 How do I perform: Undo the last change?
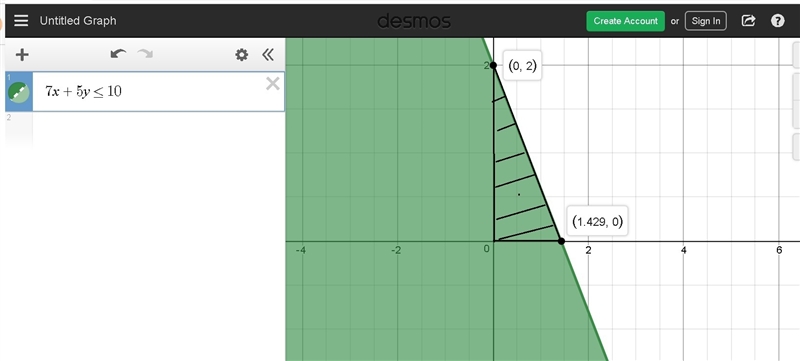pyautogui.click(x=118, y=54)
